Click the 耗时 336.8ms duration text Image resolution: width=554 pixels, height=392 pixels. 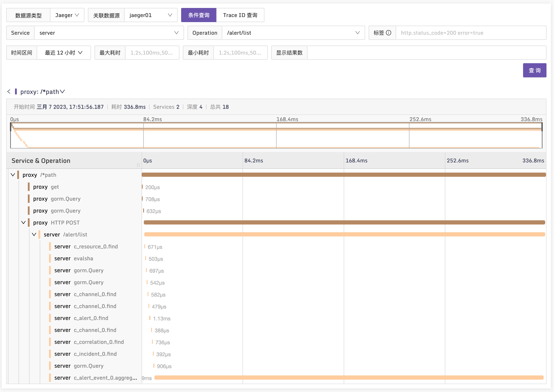(128, 107)
